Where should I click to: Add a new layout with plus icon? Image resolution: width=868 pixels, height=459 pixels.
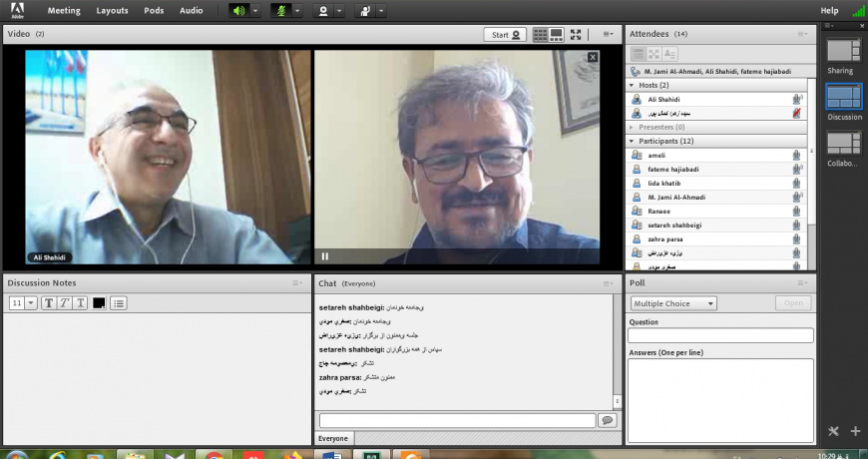[x=855, y=431]
